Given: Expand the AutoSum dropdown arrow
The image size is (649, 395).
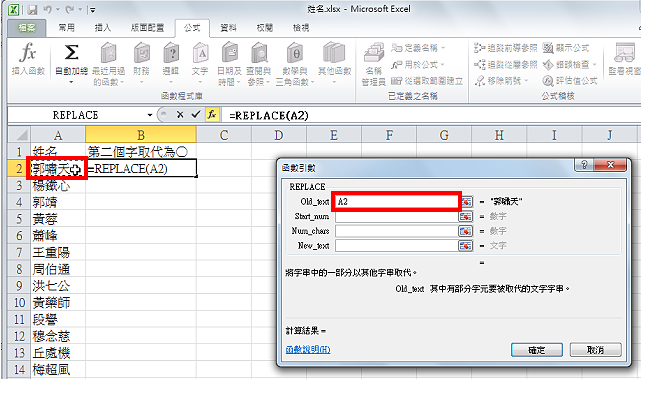Looking at the screenshot, I should pos(71,82).
